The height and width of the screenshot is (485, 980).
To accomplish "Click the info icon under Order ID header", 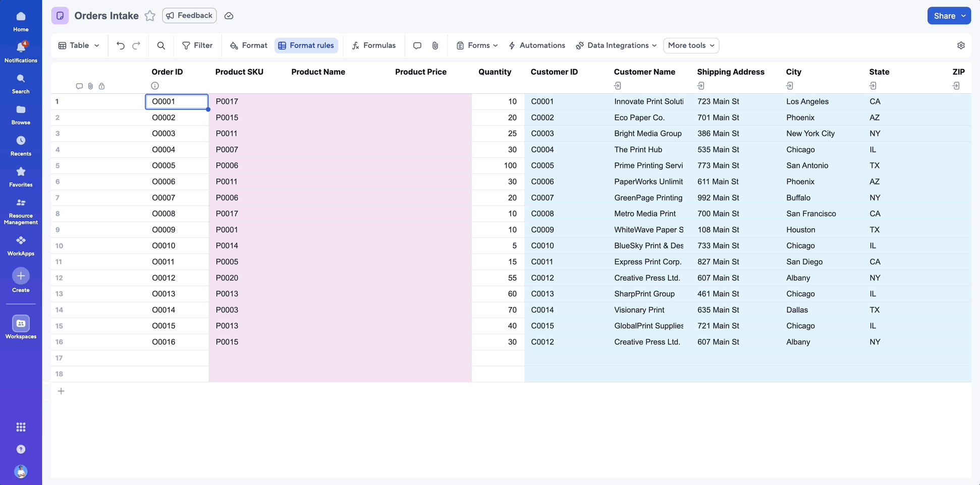I will (x=155, y=86).
